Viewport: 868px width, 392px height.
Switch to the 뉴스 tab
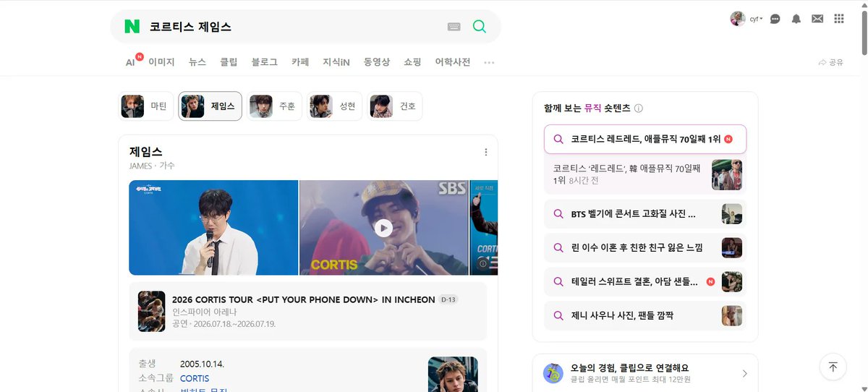tap(197, 62)
